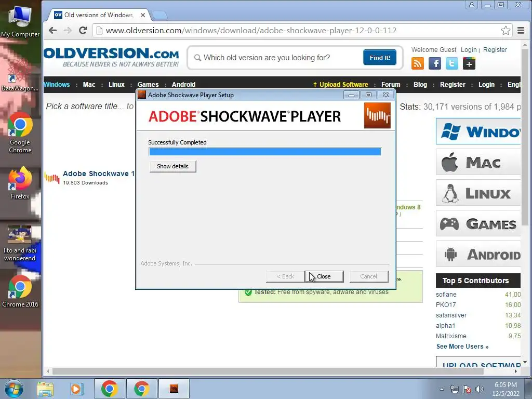This screenshot has height=399, width=532.
Task: Reload the current page
Action: point(83,31)
